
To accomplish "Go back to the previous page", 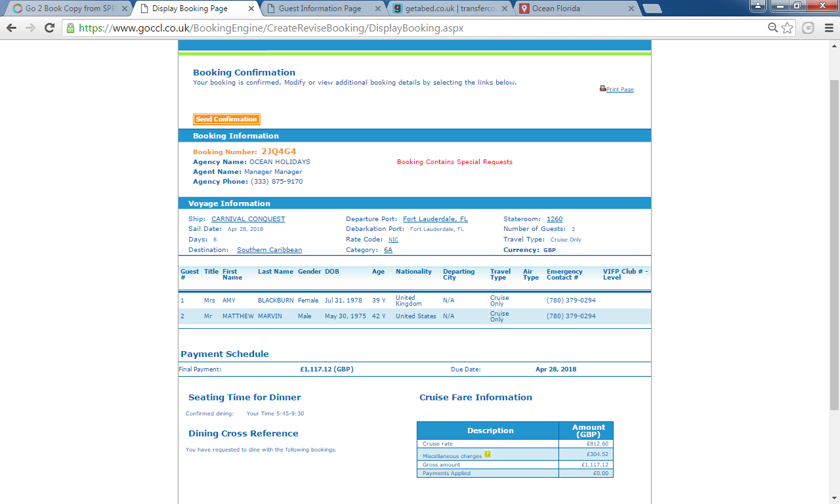I will (x=11, y=28).
